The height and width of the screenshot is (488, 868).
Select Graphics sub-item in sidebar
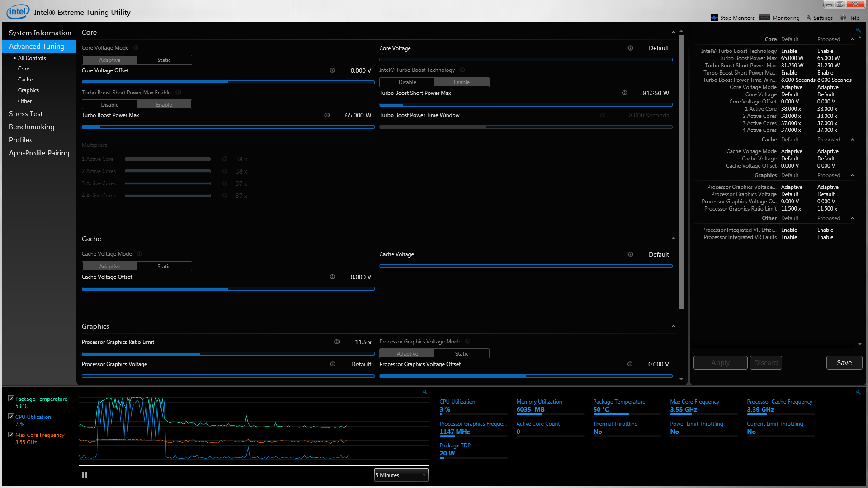click(28, 90)
